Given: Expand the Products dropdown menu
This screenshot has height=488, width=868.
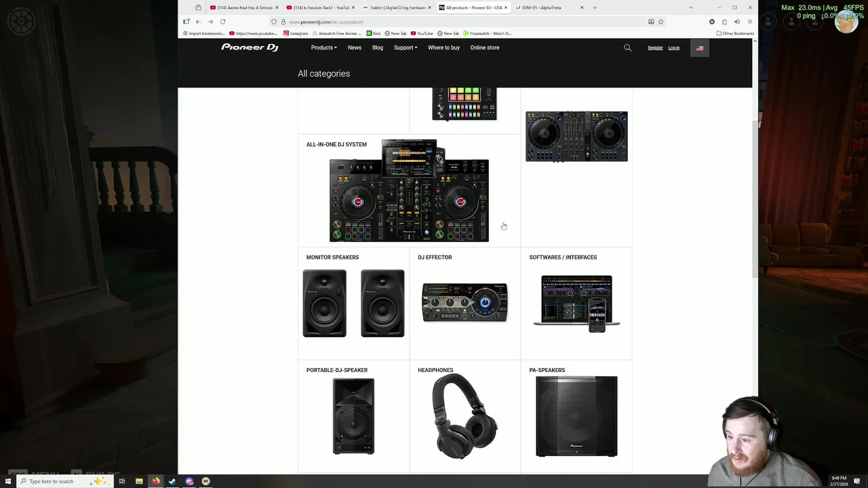Looking at the screenshot, I should click(323, 47).
